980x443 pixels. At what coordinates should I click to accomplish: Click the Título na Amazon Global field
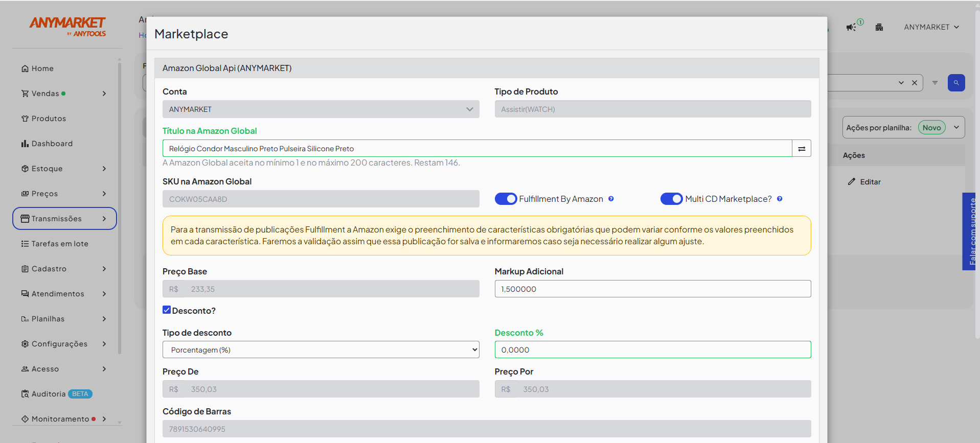(477, 149)
